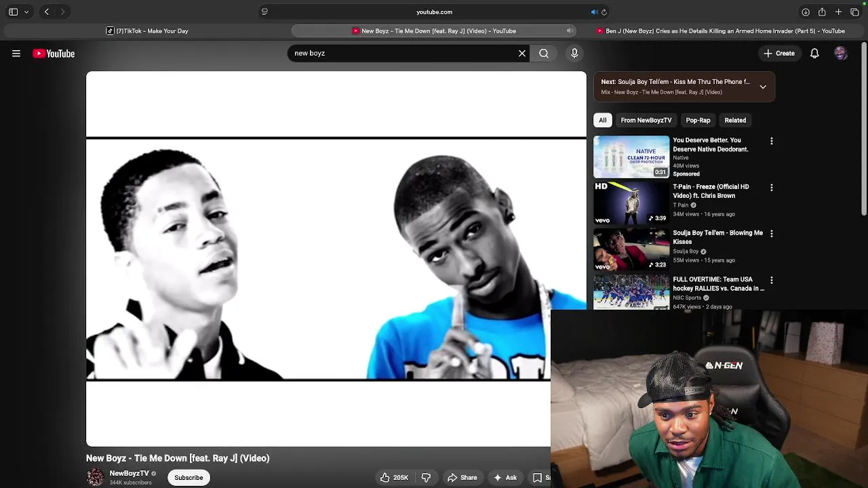
Task: Open options for Team USA hockey video
Action: [x=771, y=280]
